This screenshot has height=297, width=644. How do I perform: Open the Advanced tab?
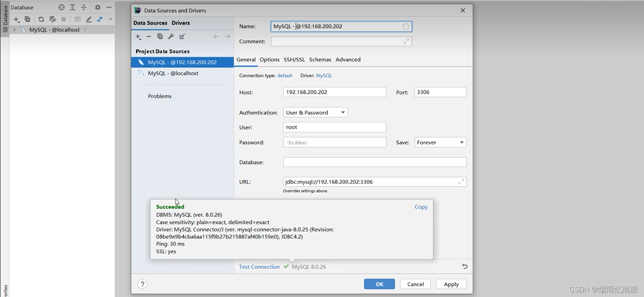coord(348,60)
